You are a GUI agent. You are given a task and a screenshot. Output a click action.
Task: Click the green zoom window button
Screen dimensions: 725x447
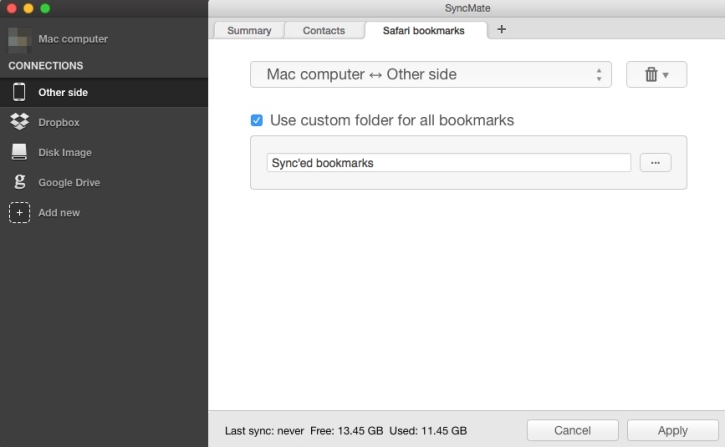[x=45, y=8]
